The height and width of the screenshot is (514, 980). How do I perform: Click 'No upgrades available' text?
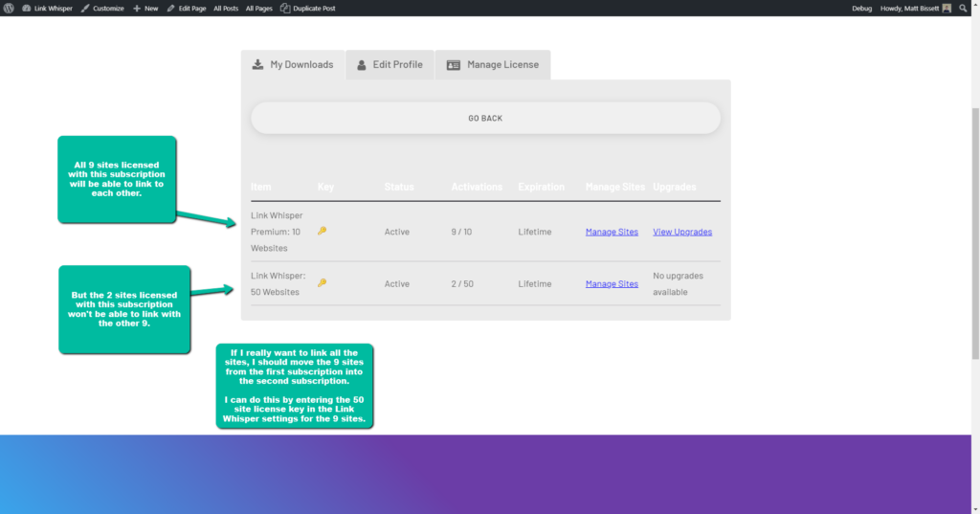pyautogui.click(x=679, y=283)
